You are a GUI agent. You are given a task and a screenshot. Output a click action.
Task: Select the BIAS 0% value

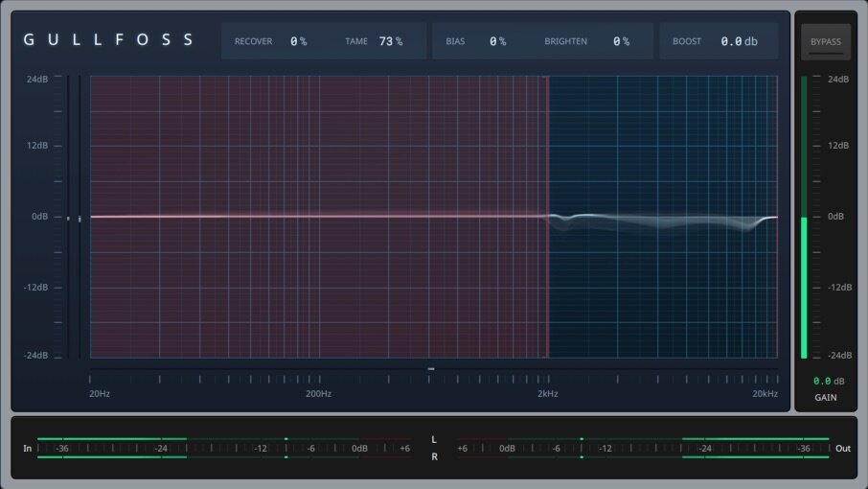[497, 41]
